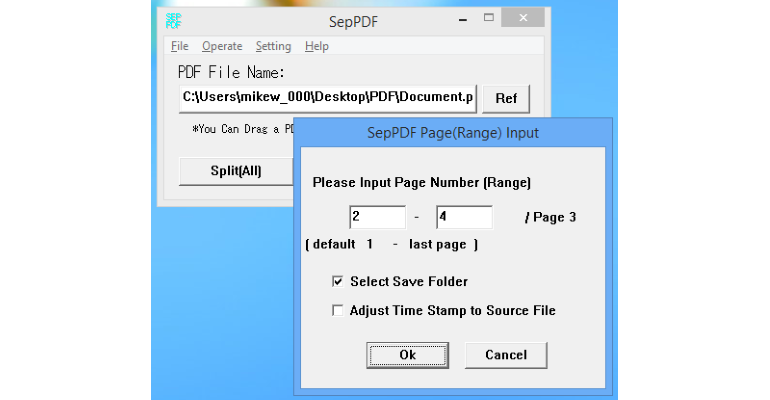The width and height of the screenshot is (770, 400).
Task: Focus the end page field containing 4
Action: 464,217
